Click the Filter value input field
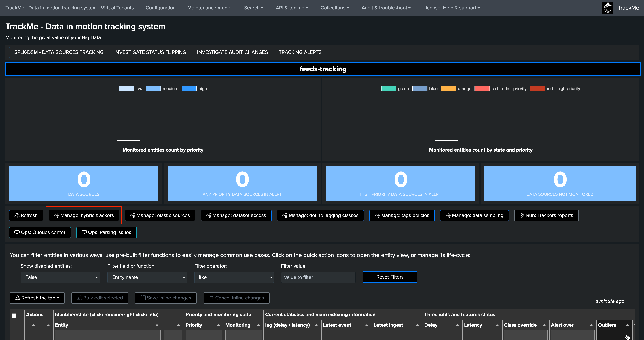The width and height of the screenshot is (644, 340). tap(318, 277)
